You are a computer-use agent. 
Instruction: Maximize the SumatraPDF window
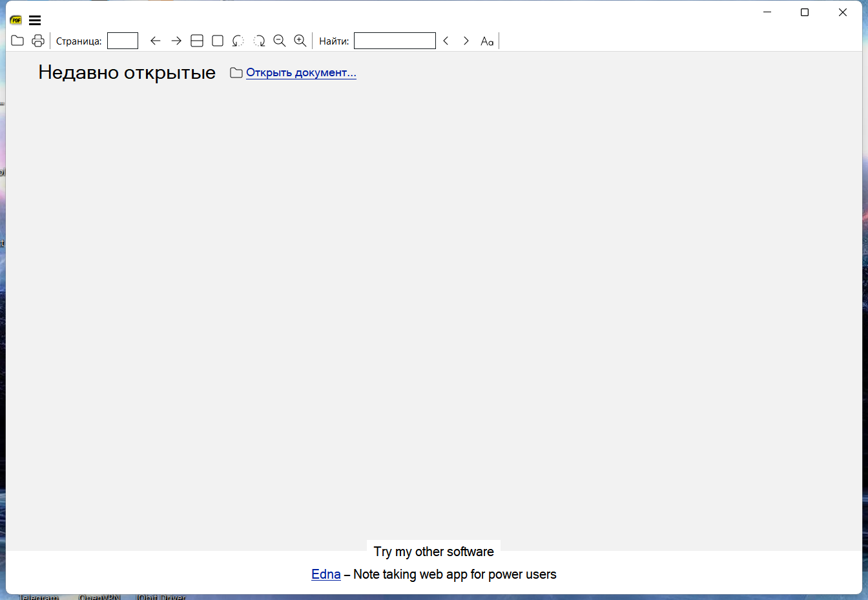coord(805,12)
